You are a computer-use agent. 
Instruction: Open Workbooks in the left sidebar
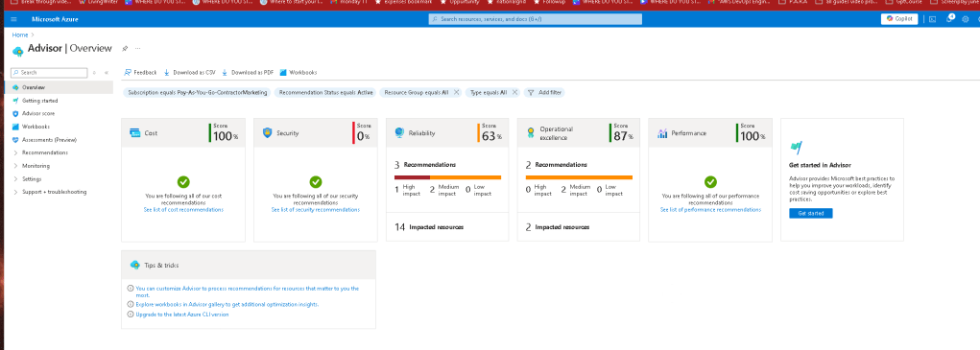(x=36, y=127)
